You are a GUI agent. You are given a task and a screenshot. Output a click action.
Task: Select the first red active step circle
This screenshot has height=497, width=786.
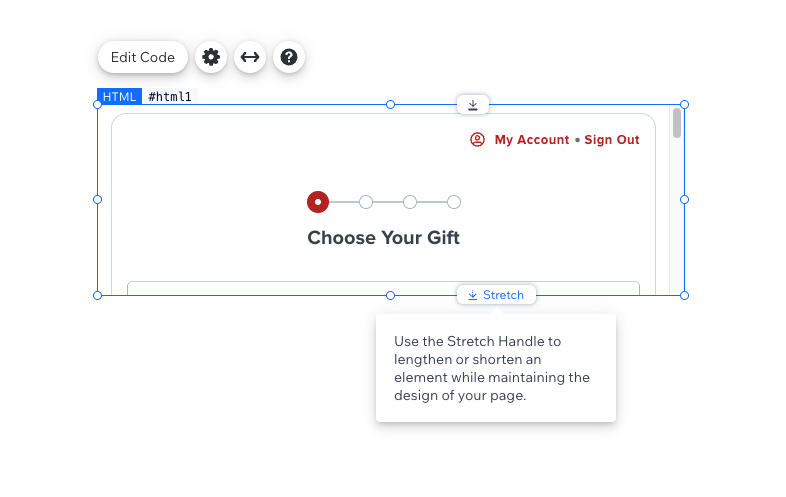(x=318, y=202)
